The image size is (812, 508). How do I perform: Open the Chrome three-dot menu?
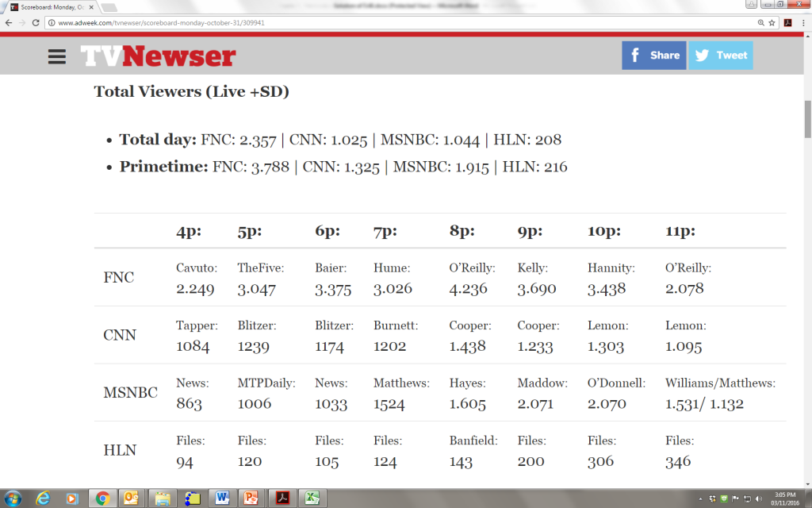tap(802, 23)
